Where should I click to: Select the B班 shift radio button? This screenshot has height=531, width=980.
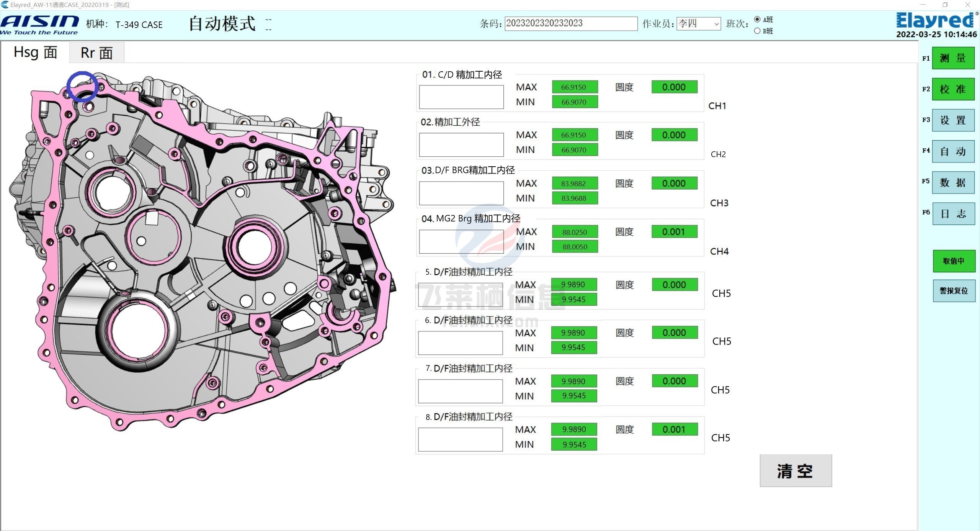(x=757, y=31)
